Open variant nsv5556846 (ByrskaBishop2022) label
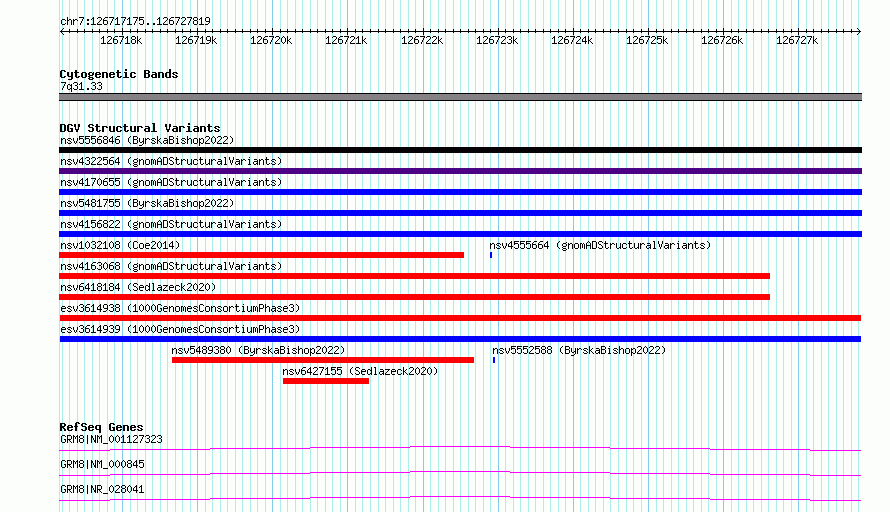Image resolution: width=890 pixels, height=512 pixels. pos(147,140)
